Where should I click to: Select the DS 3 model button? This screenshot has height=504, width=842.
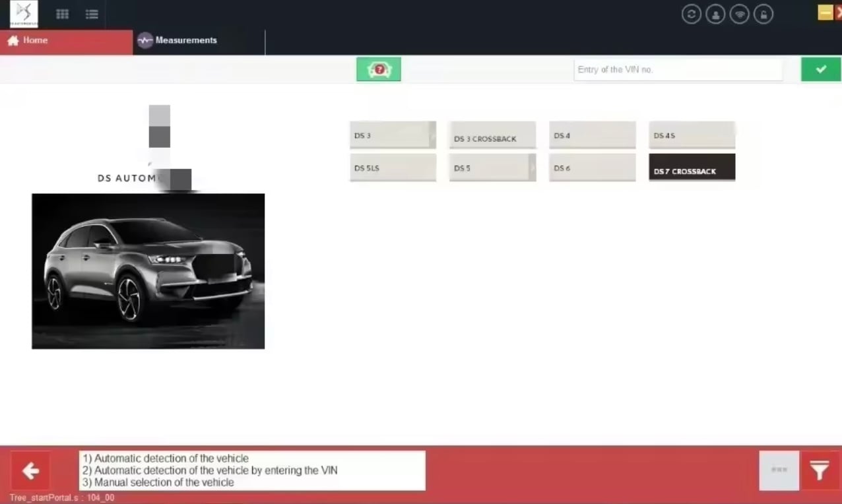coord(393,135)
